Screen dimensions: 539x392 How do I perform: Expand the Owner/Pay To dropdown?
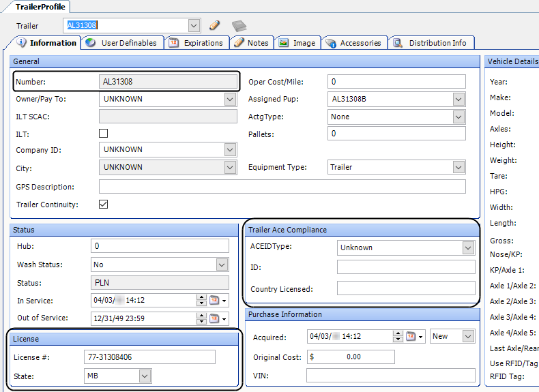click(x=230, y=99)
